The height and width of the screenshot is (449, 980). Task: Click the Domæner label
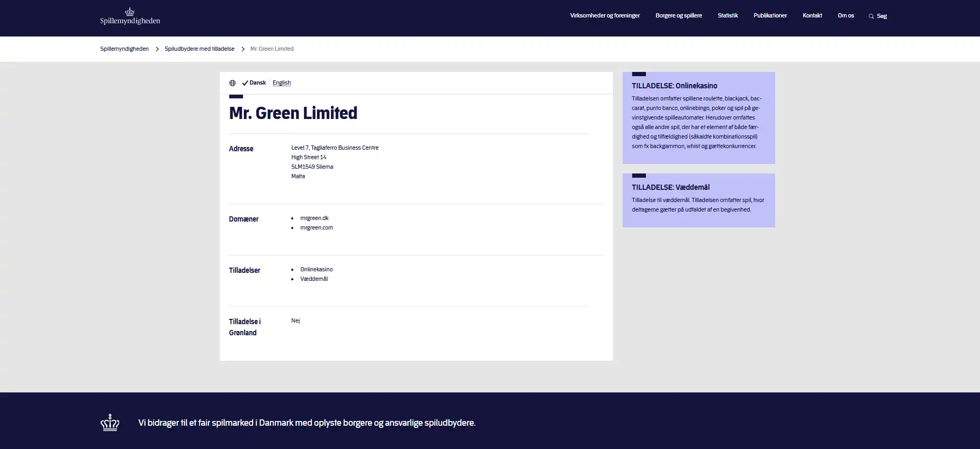click(x=244, y=219)
